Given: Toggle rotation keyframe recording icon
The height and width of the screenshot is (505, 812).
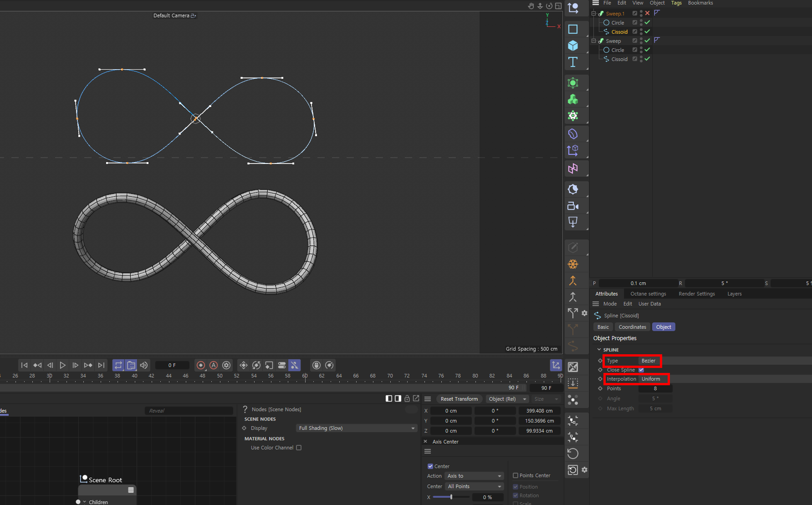Looking at the screenshot, I should (x=256, y=365).
